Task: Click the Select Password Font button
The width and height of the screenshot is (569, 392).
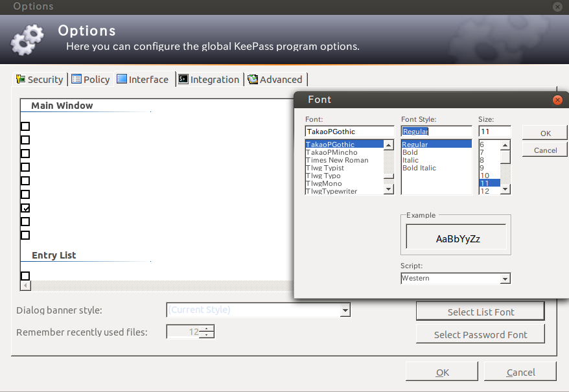Action: (480, 334)
